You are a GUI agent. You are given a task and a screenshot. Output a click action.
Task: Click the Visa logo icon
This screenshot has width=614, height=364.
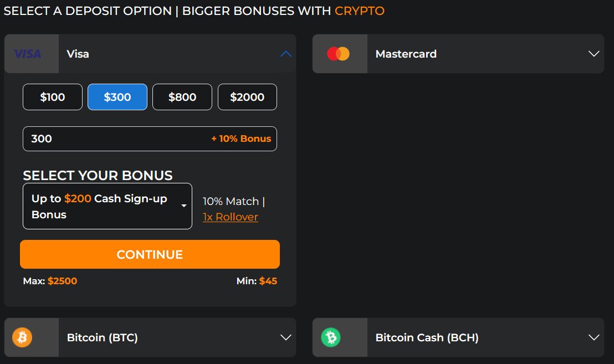coord(27,54)
